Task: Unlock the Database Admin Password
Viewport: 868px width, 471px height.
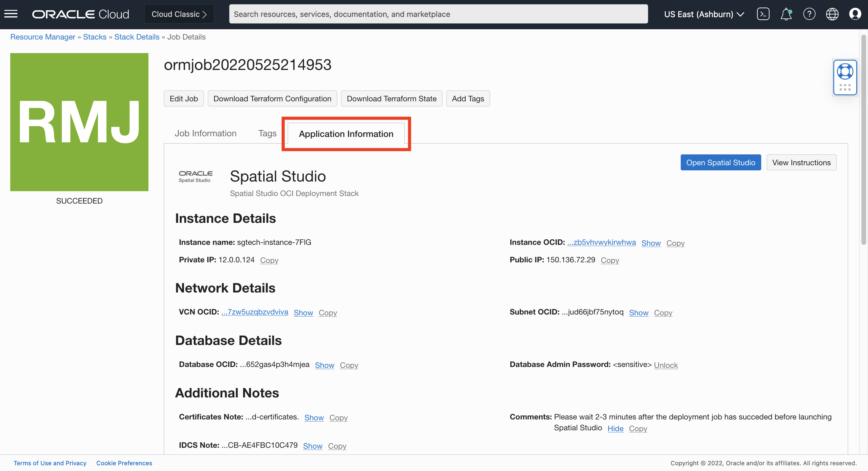Action: [x=666, y=365]
